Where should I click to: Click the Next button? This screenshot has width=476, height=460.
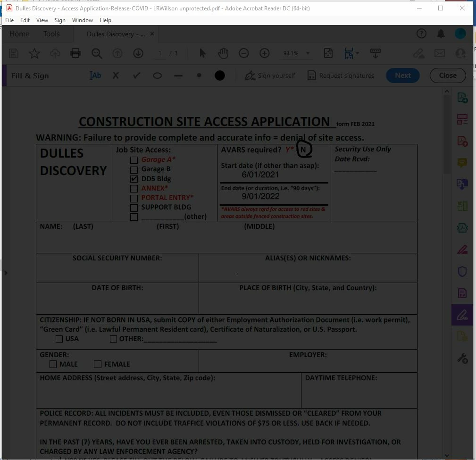tap(402, 75)
